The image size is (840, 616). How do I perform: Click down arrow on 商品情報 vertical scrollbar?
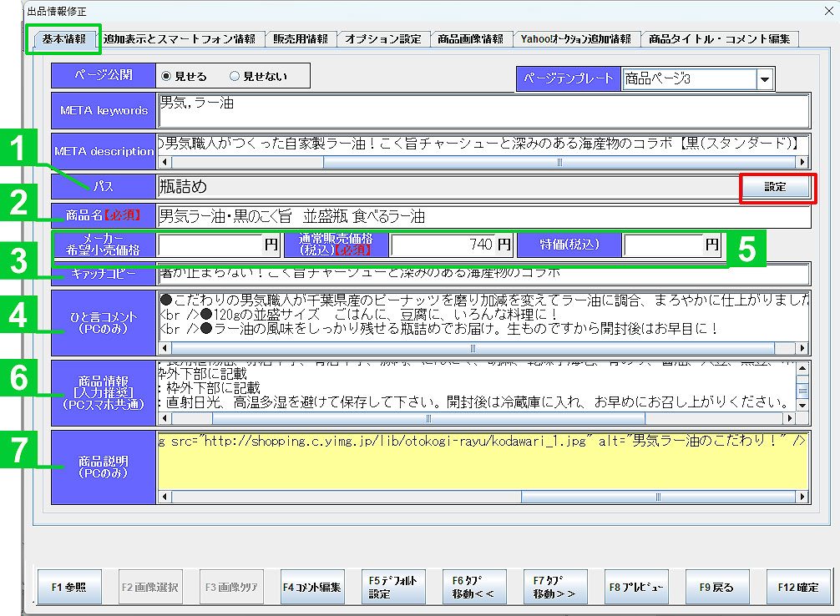[803, 405]
